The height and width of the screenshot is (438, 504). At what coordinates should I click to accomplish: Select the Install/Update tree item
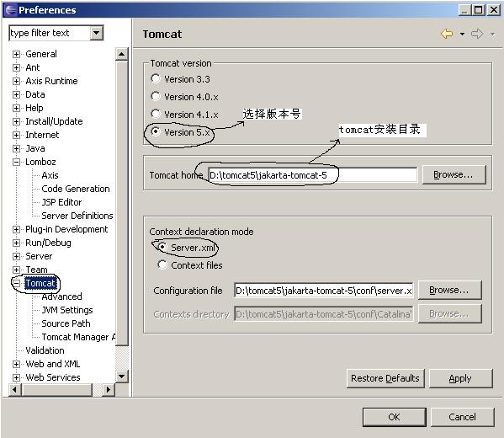[x=54, y=121]
